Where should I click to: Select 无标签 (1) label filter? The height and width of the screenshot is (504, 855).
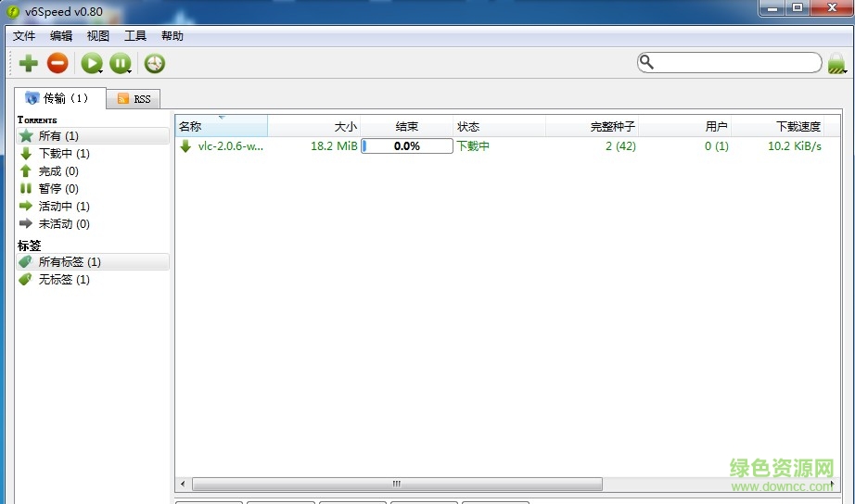pyautogui.click(x=93, y=280)
